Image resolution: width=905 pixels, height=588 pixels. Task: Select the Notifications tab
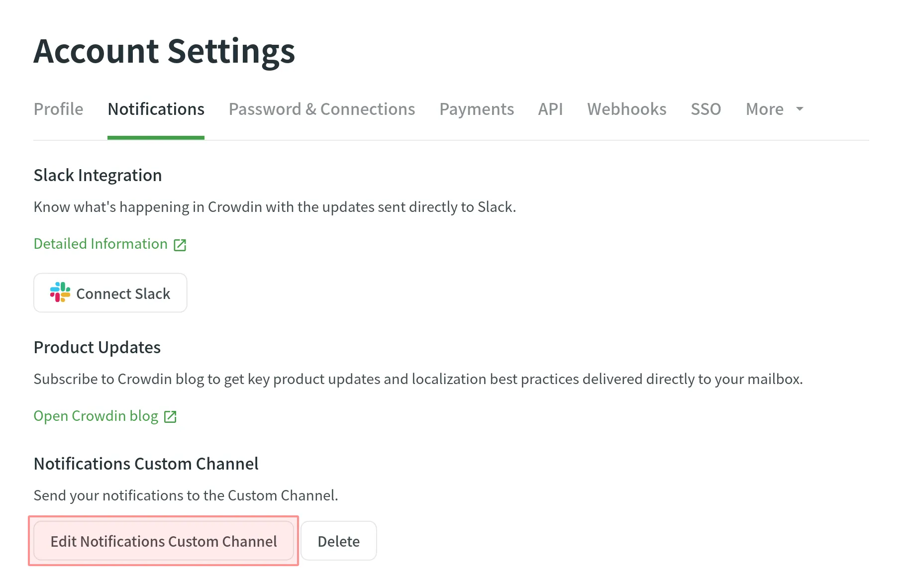156,109
